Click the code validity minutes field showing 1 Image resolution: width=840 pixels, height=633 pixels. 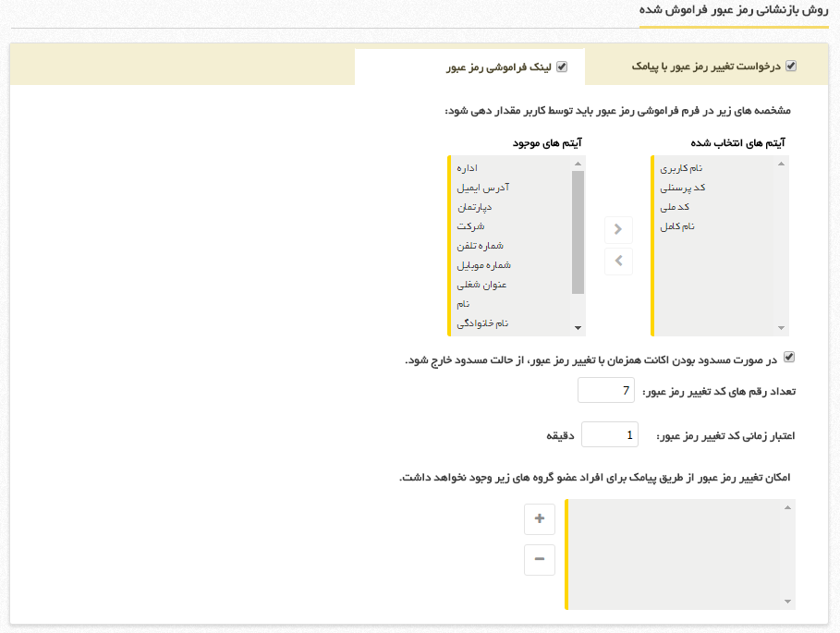coord(611,434)
